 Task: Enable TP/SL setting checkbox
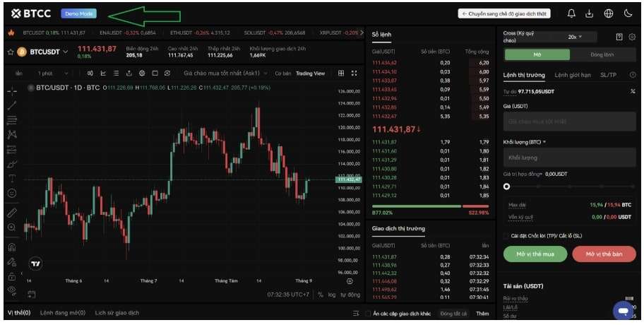click(506, 236)
